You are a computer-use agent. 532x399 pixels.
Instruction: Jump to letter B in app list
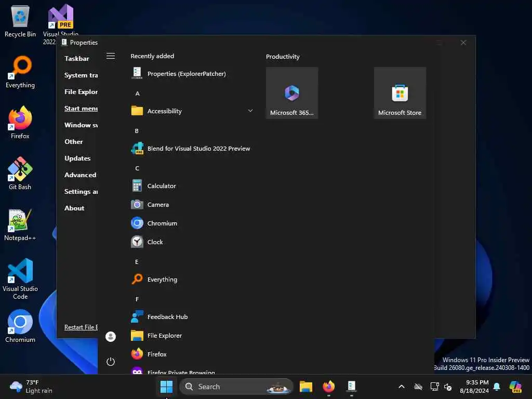[x=137, y=130]
